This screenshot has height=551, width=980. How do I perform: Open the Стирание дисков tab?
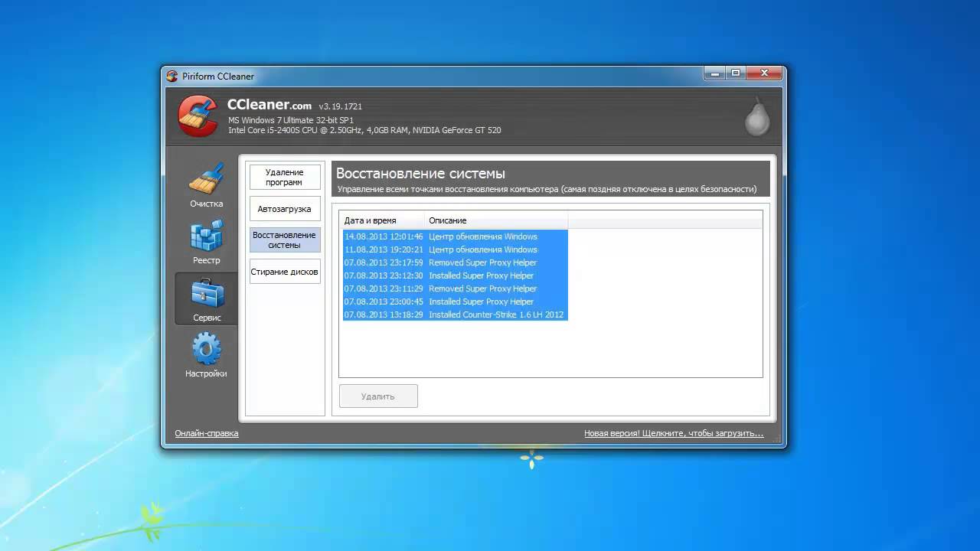tap(284, 272)
